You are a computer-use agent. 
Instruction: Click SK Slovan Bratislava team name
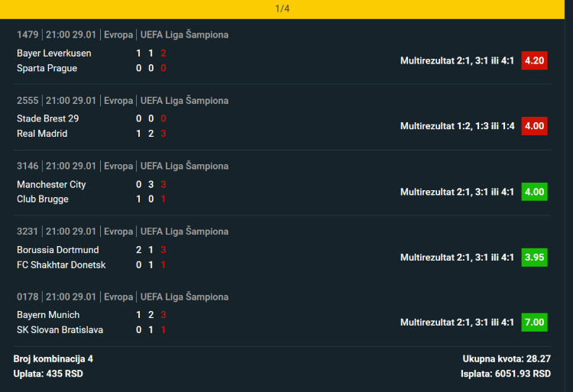click(60, 329)
